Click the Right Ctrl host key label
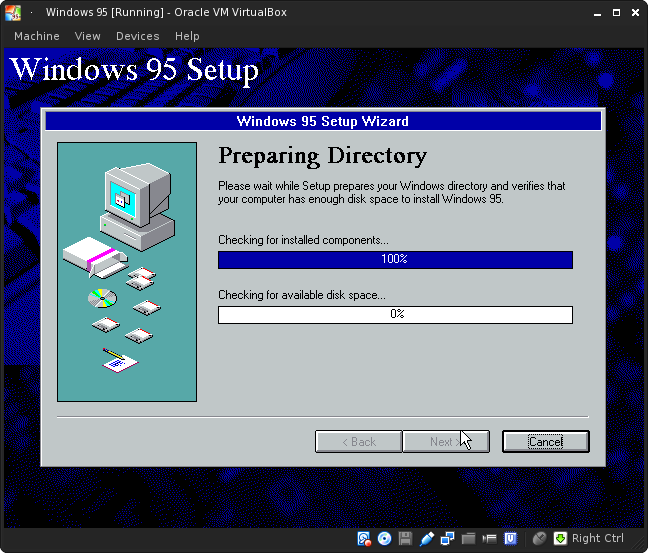Image resolution: width=648 pixels, height=553 pixels. pos(598,539)
